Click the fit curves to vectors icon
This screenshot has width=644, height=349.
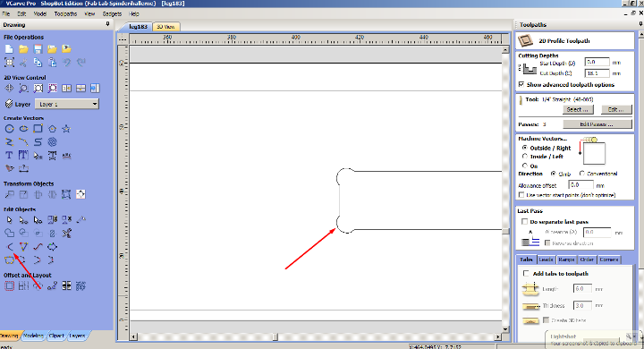pos(38,247)
